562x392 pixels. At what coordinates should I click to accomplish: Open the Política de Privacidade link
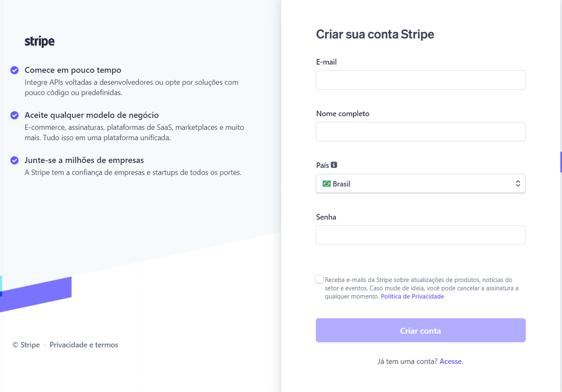point(412,296)
